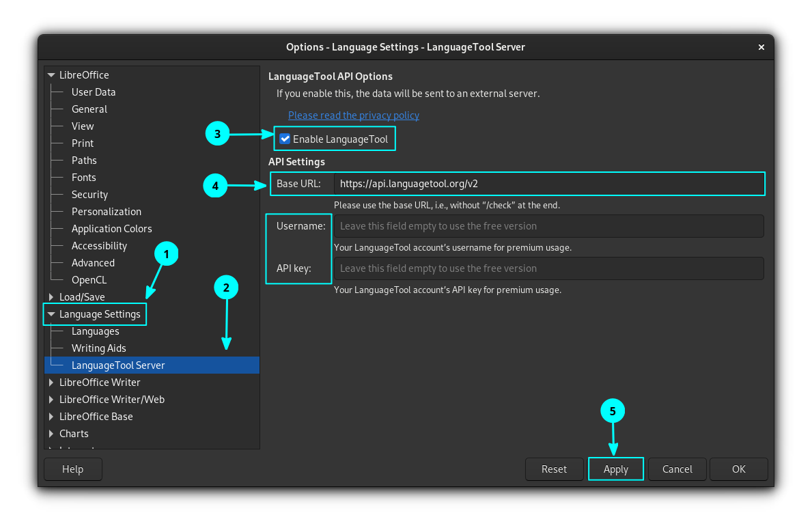The width and height of the screenshot is (812, 528).
Task: Select the Languages entry
Action: [x=96, y=331]
